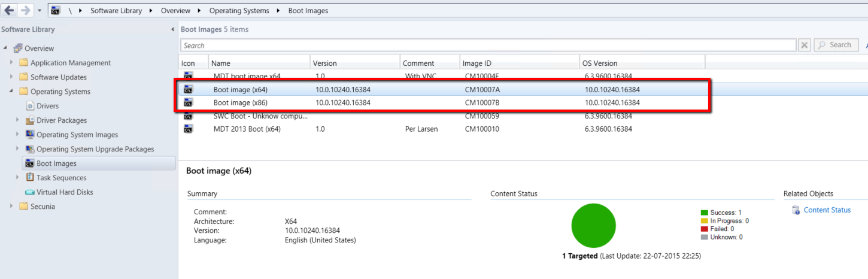Click the Content Status related object icon
This screenshot has height=279, width=868.
[796, 210]
